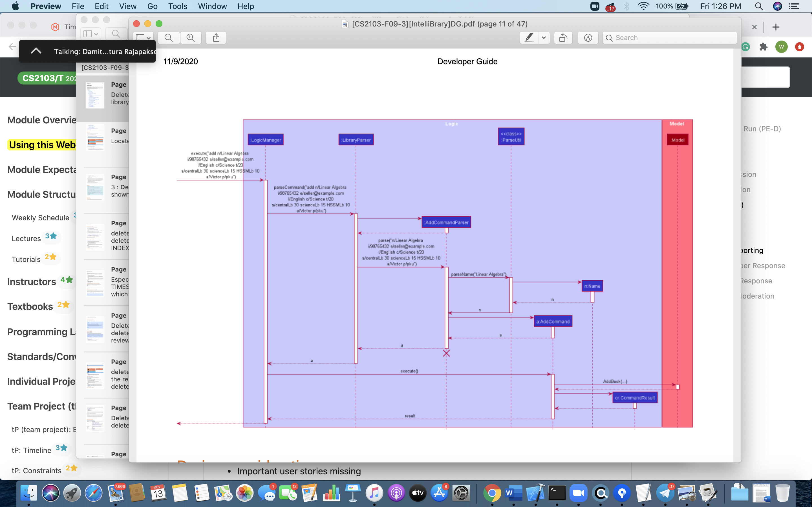This screenshot has height=507, width=812.
Task: Open the View menu
Action: pos(127,6)
